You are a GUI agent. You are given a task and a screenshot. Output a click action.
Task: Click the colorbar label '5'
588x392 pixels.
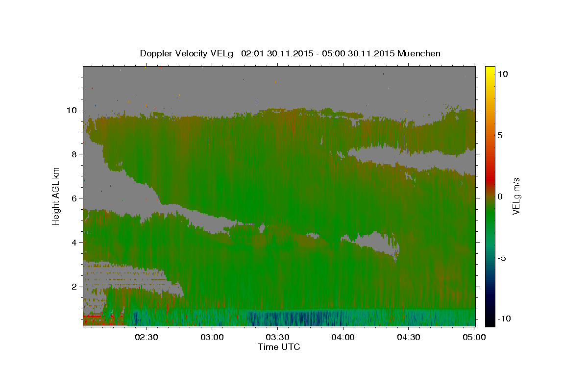tap(501, 135)
